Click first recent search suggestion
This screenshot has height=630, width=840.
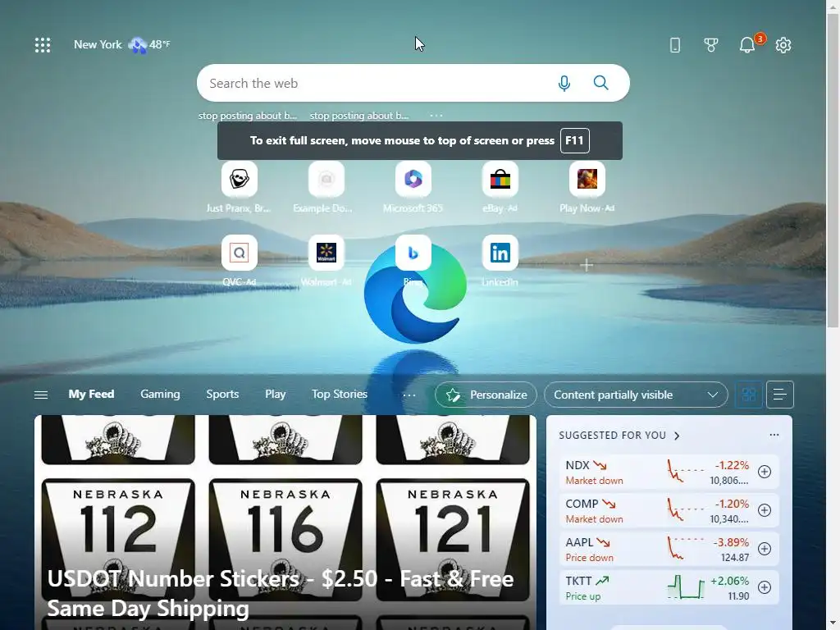point(248,115)
